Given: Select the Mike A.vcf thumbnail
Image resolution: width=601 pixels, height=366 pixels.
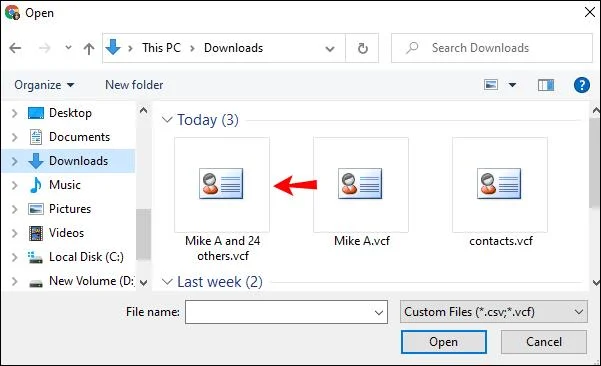Looking at the screenshot, I should (x=361, y=185).
